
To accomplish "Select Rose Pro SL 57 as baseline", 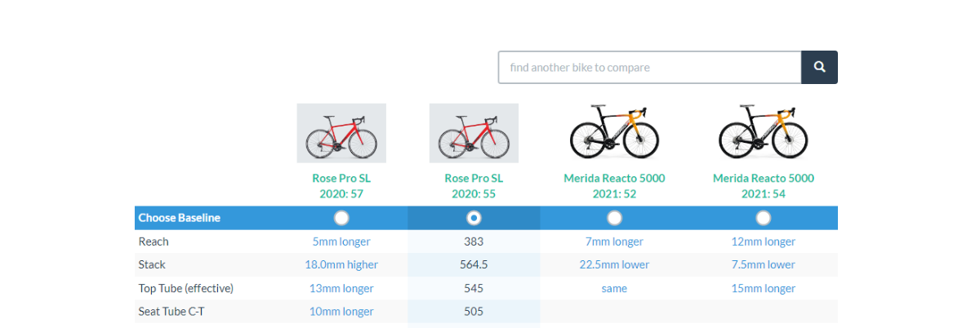I will click(x=341, y=218).
